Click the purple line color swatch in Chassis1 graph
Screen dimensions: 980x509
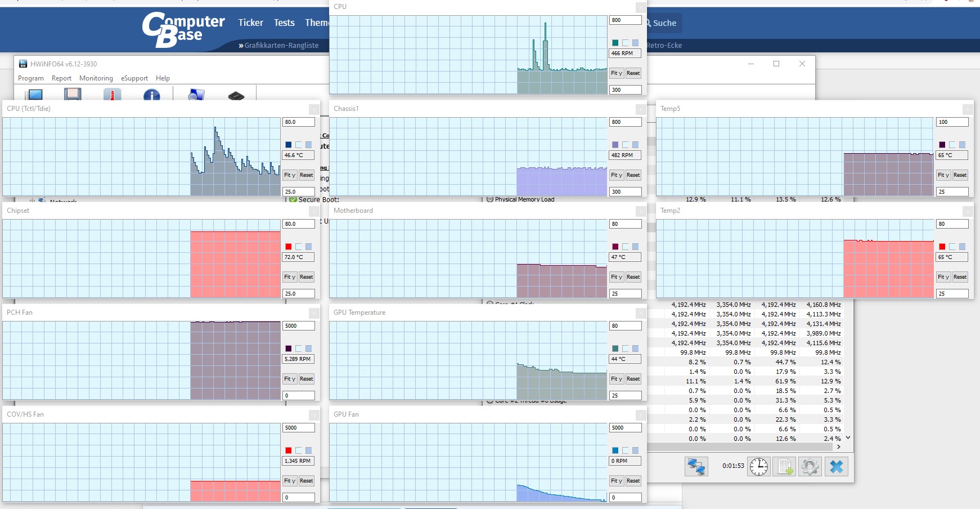click(x=615, y=145)
